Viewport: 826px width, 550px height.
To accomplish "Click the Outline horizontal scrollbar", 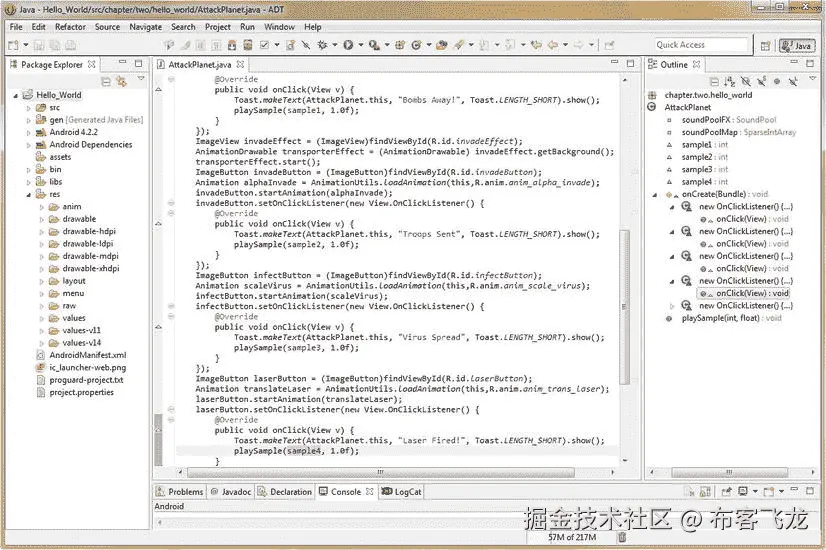I will (729, 472).
